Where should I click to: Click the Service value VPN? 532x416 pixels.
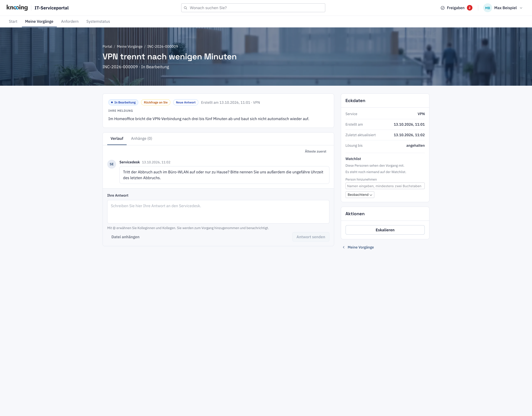coord(421,114)
